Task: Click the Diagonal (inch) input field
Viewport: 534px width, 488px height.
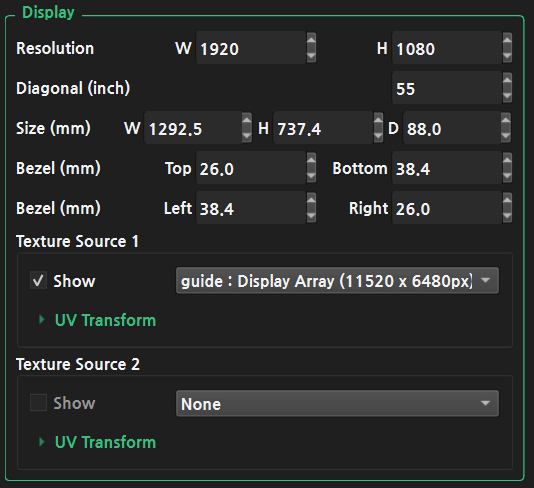Action: pyautogui.click(x=447, y=88)
